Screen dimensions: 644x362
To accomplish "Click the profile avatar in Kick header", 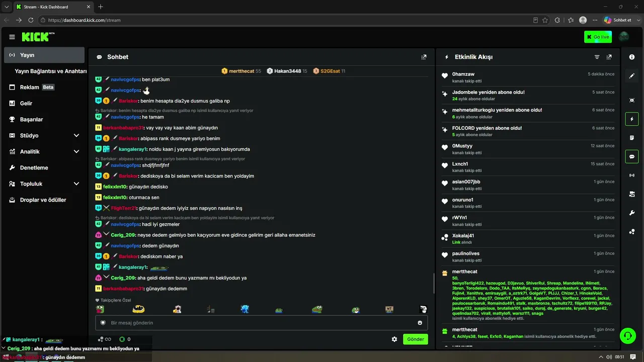I will point(624,37).
